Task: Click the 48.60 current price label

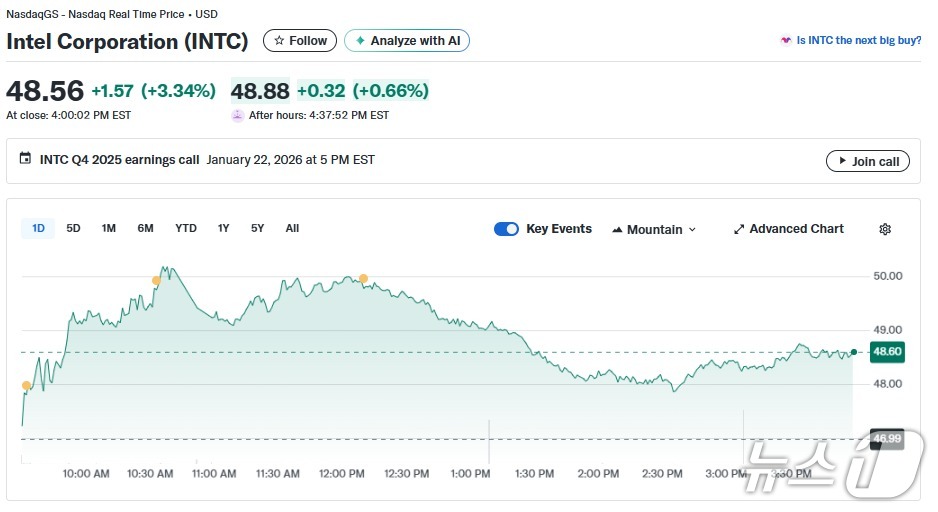Action: (x=887, y=351)
